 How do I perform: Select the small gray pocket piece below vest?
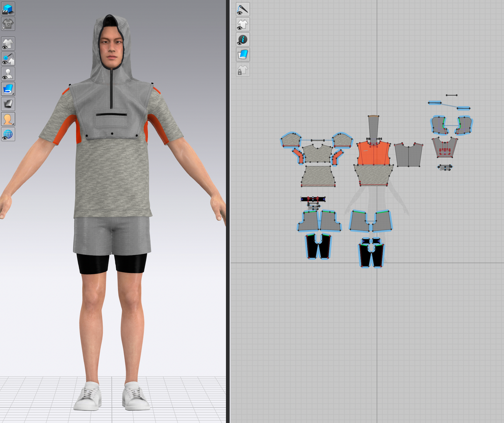click(x=445, y=168)
